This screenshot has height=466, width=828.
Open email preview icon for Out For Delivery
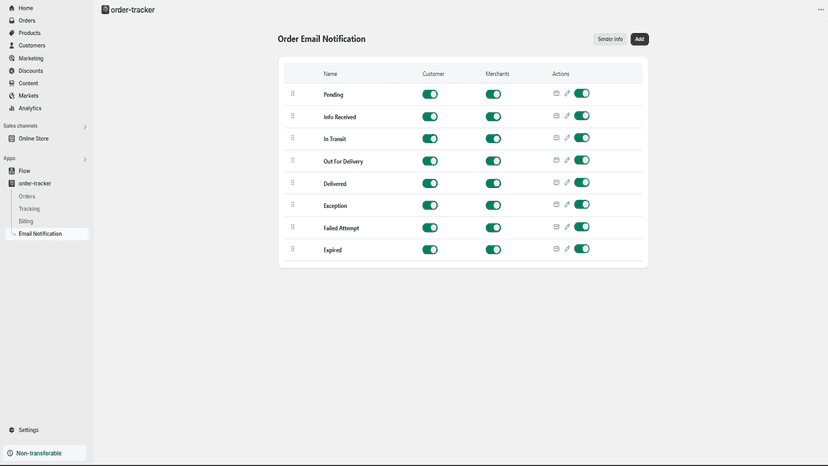click(x=556, y=160)
